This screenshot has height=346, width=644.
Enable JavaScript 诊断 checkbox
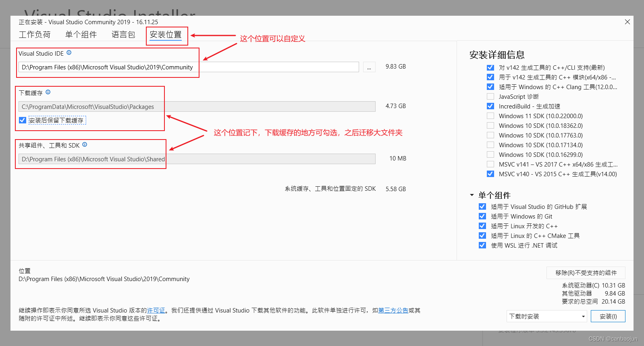click(x=490, y=96)
